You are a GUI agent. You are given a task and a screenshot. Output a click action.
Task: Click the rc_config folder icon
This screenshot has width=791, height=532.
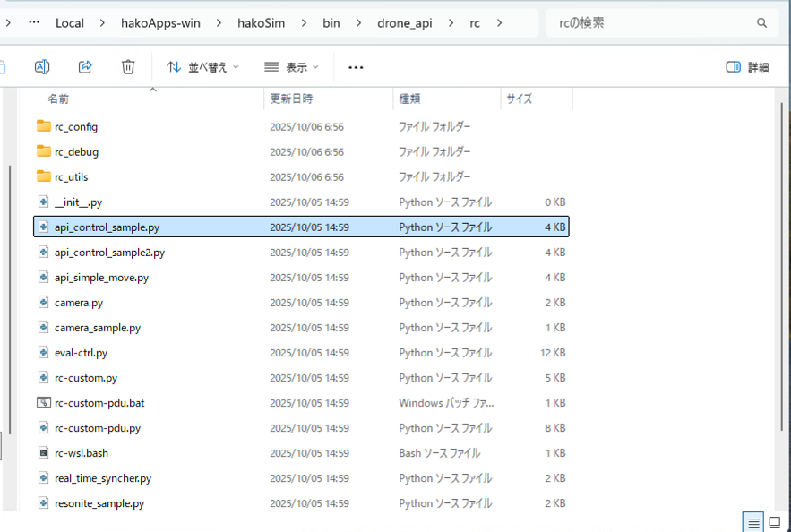pyautogui.click(x=43, y=127)
